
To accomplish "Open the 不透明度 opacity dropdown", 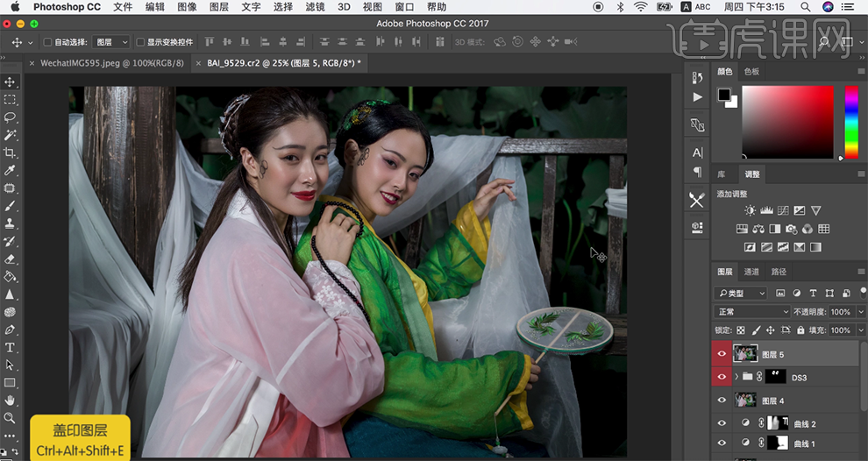I will pyautogui.click(x=860, y=312).
